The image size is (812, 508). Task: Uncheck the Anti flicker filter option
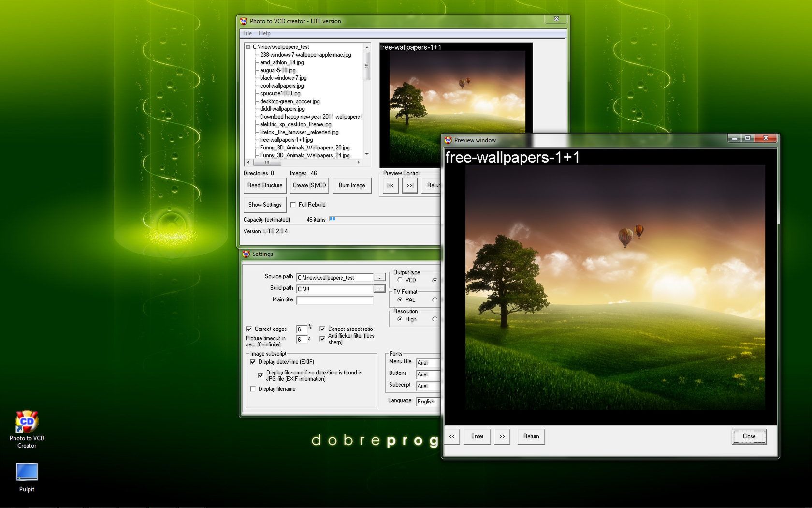(x=322, y=338)
